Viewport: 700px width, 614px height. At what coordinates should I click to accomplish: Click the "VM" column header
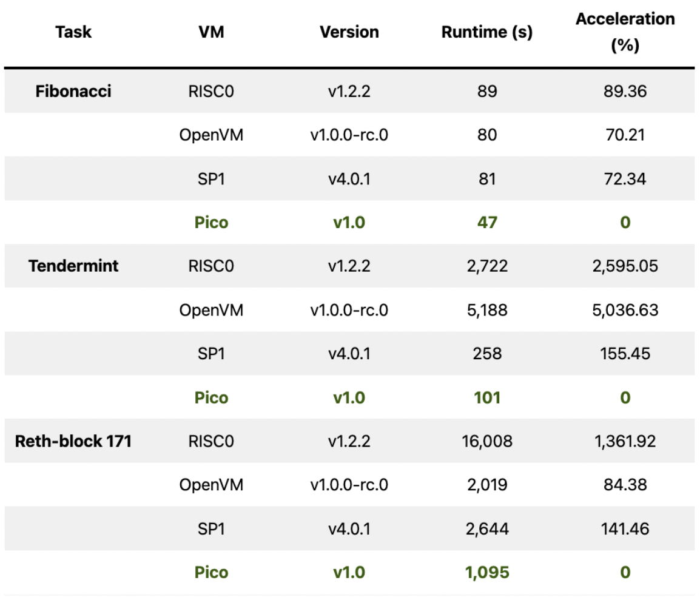(x=211, y=32)
